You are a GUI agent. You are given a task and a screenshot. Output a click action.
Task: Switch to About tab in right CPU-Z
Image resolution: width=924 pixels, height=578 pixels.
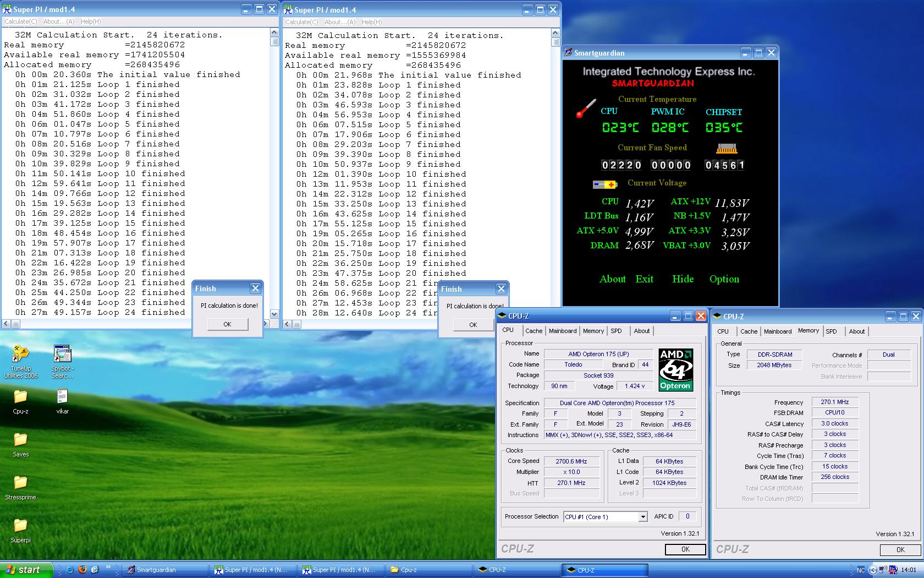[856, 331]
